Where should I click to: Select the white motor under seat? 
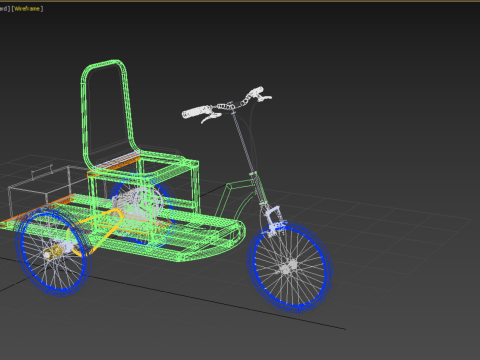point(137,202)
